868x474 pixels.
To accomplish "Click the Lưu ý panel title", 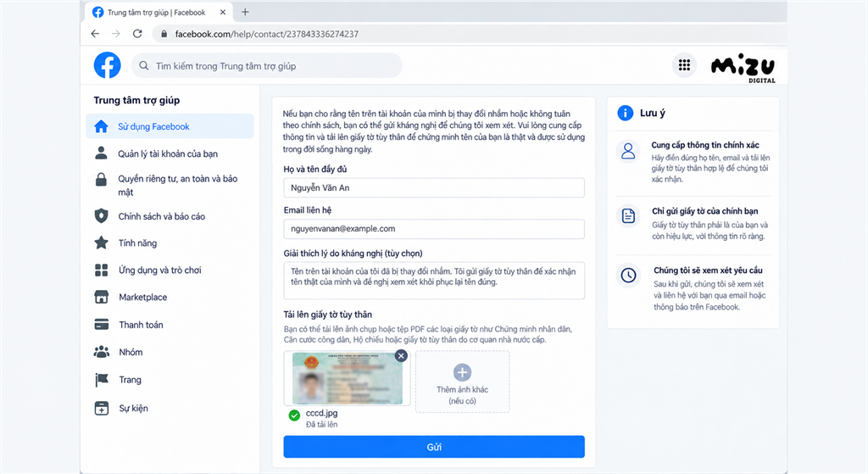I will [653, 113].
